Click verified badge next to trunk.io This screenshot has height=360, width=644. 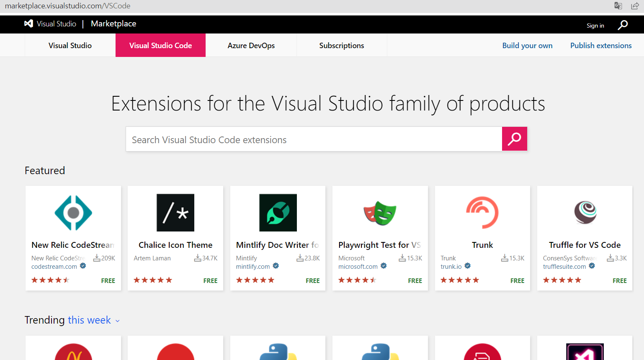tap(468, 266)
